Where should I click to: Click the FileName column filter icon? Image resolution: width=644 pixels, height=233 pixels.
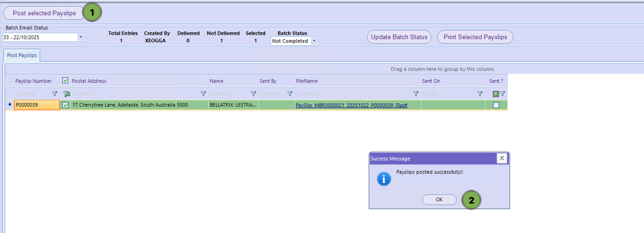[x=416, y=94]
